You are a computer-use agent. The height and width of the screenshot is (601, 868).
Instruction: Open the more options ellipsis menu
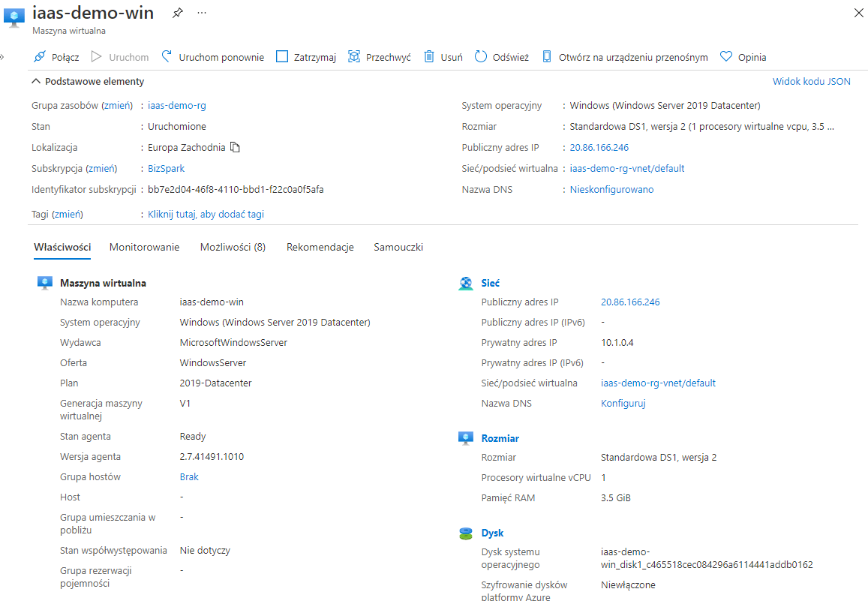pyautogui.click(x=202, y=13)
